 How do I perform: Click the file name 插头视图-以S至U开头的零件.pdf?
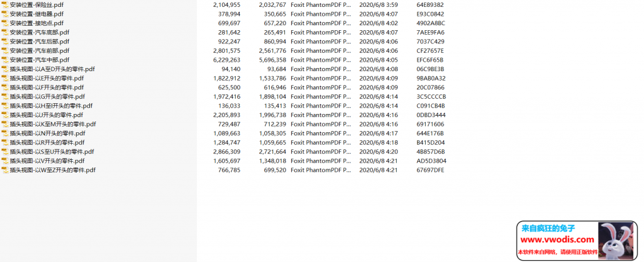tap(52, 152)
